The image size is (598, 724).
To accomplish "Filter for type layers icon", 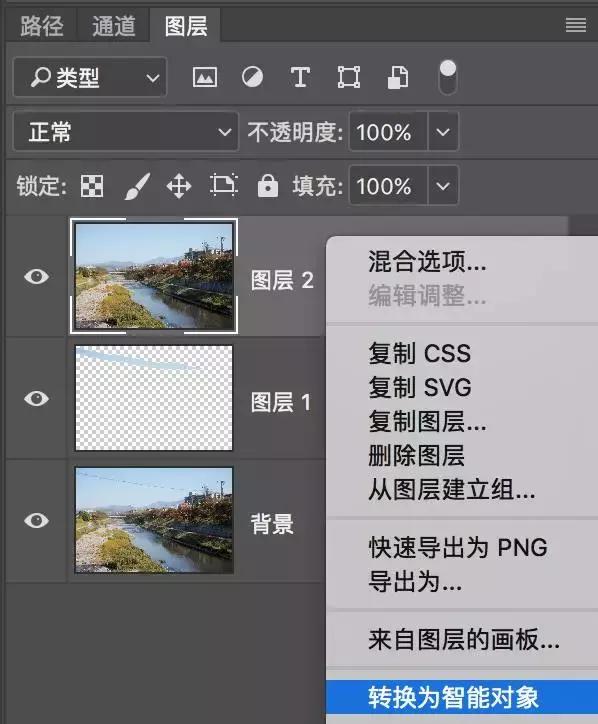I will [x=300, y=77].
